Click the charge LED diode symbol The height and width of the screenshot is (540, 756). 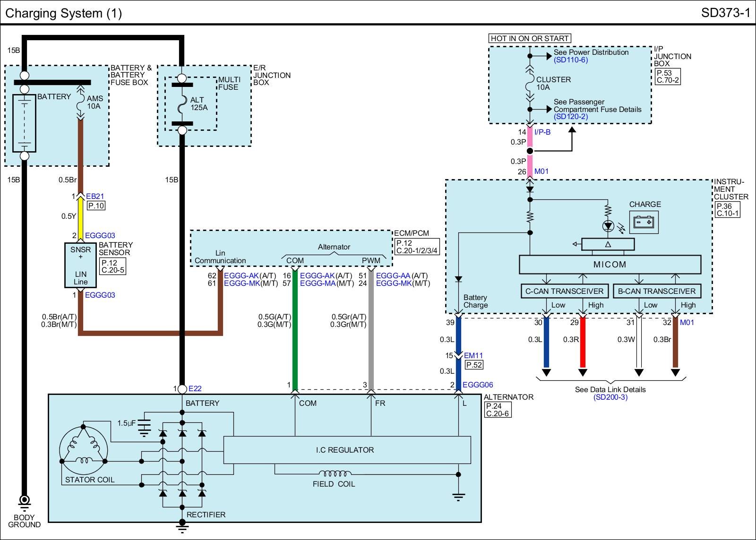click(608, 226)
